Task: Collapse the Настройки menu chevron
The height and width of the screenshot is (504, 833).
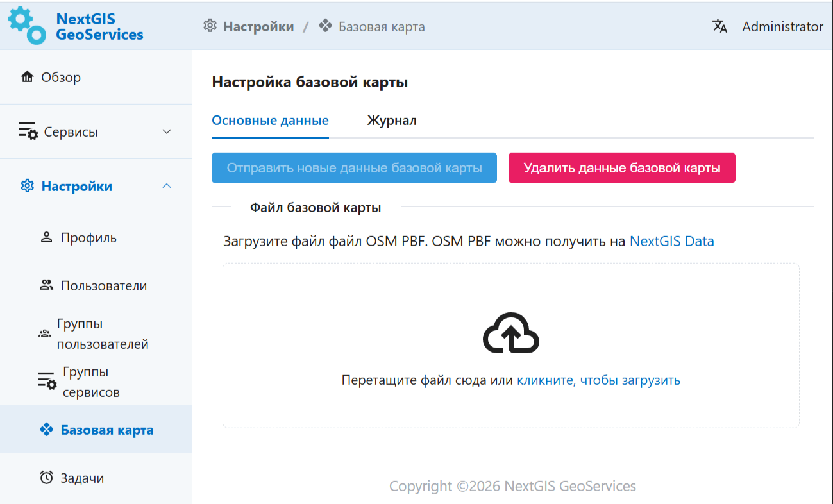Action: pyautogui.click(x=167, y=187)
